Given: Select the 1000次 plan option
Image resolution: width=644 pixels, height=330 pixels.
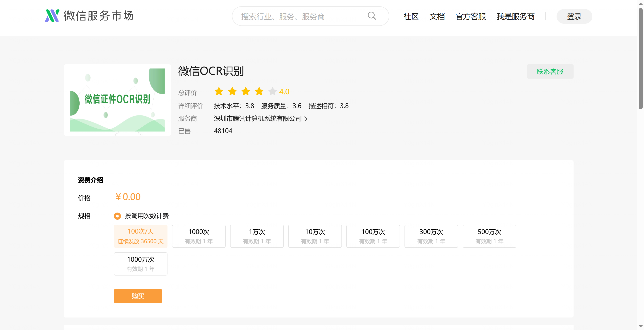Looking at the screenshot, I should [199, 236].
